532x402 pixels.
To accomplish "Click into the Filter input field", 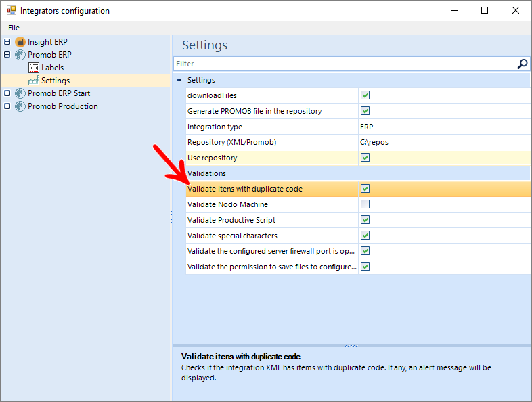I will (x=345, y=64).
